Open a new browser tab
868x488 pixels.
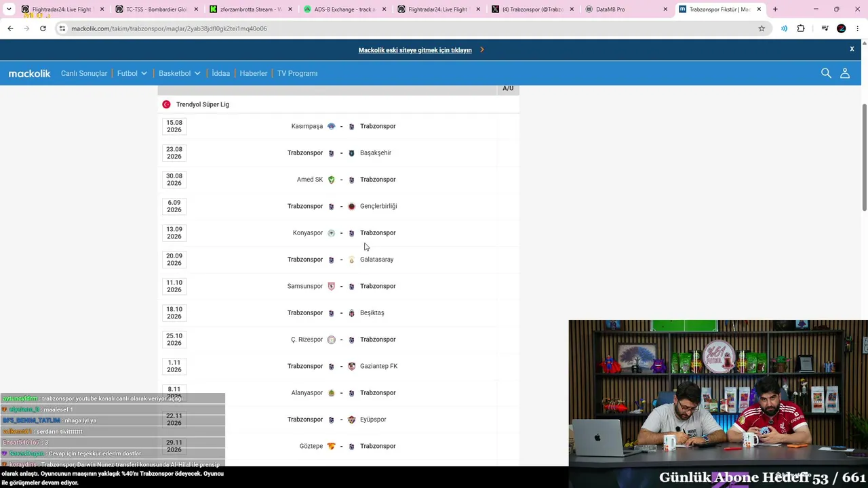point(775,9)
